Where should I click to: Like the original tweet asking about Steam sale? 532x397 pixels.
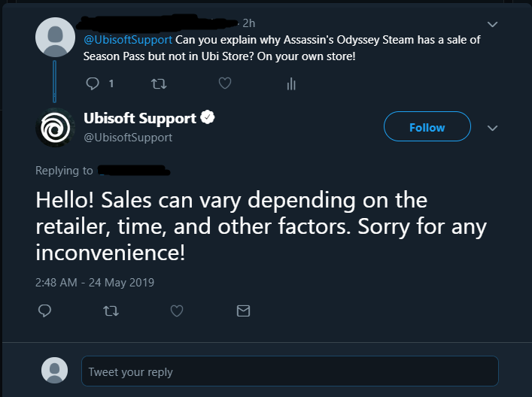[225, 83]
